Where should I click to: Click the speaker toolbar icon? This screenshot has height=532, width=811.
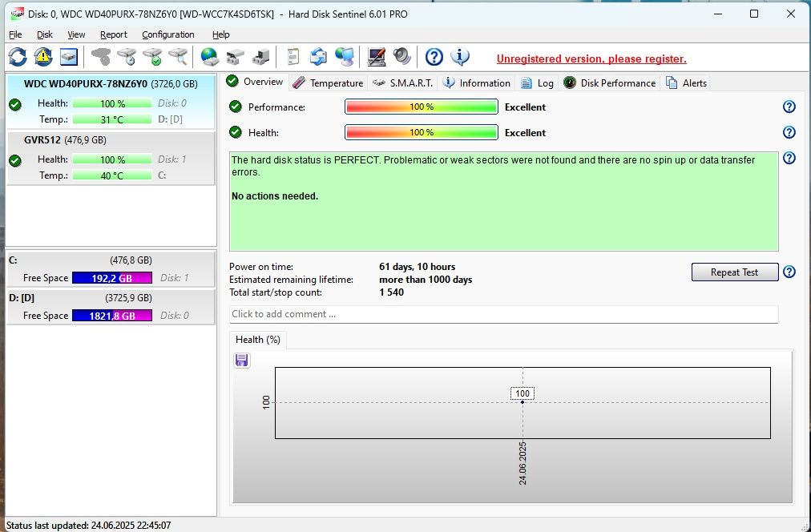coord(401,56)
